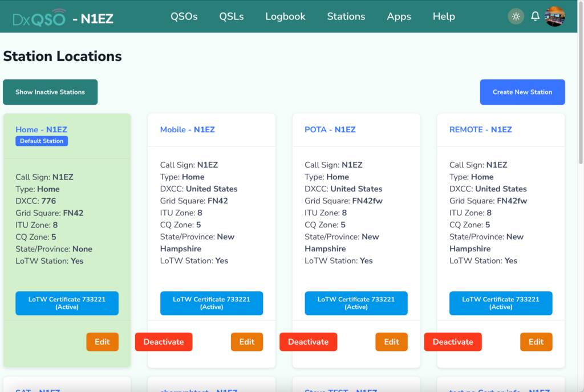Open the Stations menu
This screenshot has height=392, width=584.
(346, 17)
